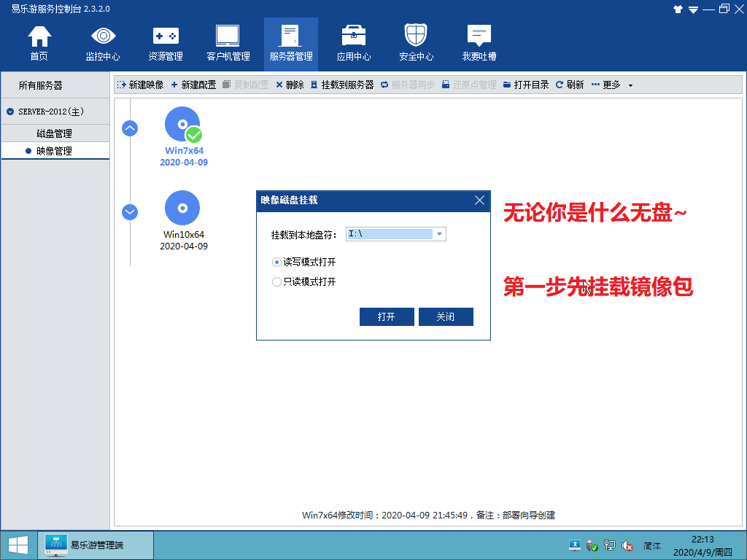Select 映像管理 in sidebar

(x=54, y=151)
